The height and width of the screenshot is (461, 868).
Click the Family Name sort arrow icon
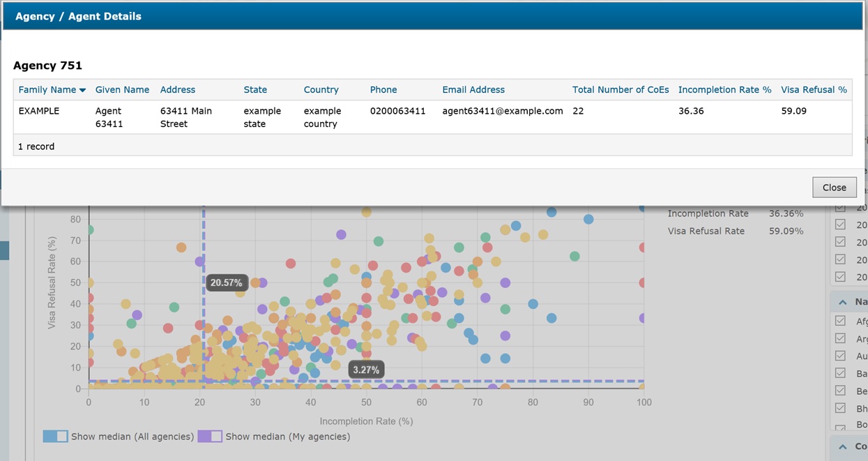[x=82, y=90]
